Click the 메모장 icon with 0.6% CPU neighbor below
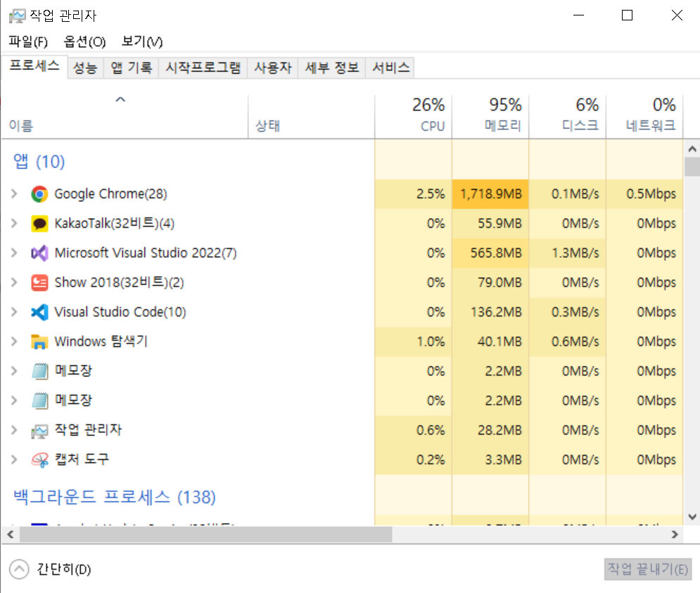 click(39, 400)
